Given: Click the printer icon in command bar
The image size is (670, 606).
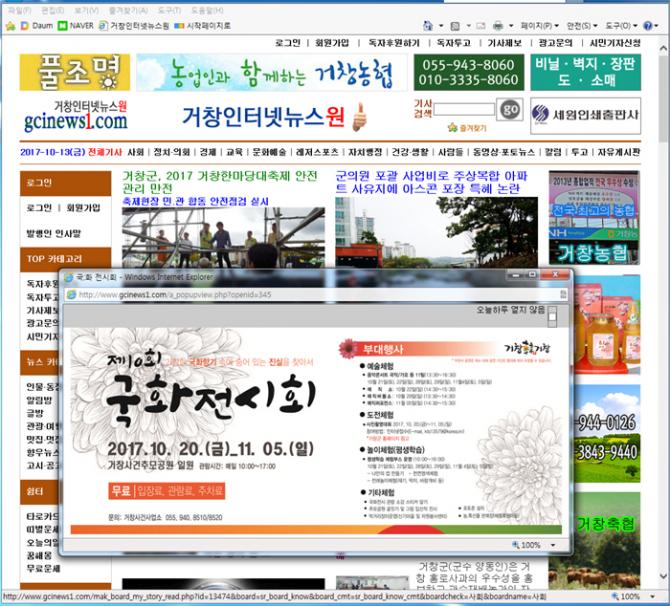Looking at the screenshot, I should (x=497, y=25).
